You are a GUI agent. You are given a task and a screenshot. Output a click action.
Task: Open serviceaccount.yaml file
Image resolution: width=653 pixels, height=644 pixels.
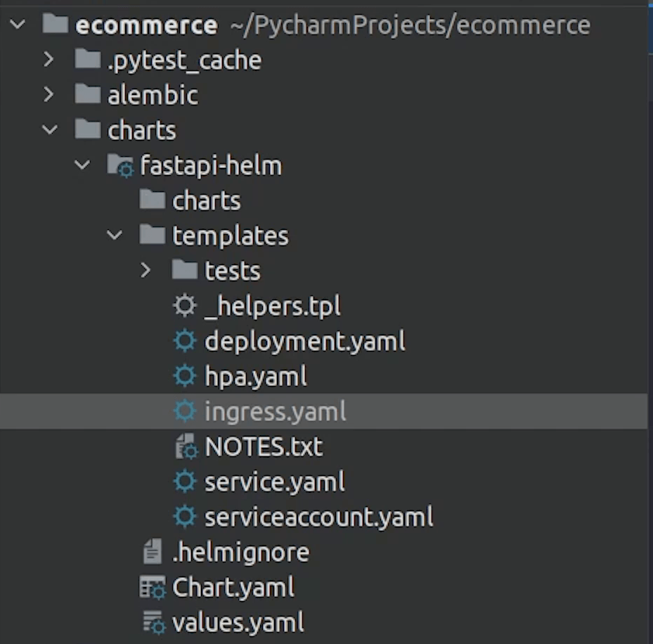coord(318,517)
